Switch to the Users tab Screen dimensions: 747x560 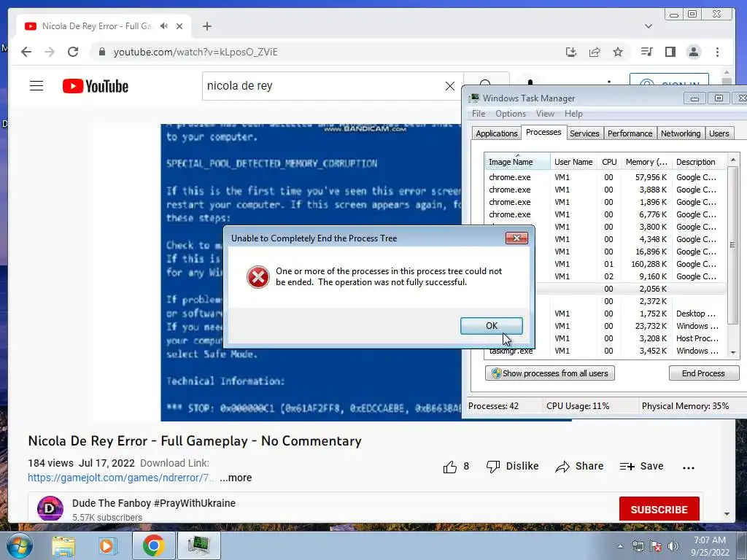[x=719, y=133]
